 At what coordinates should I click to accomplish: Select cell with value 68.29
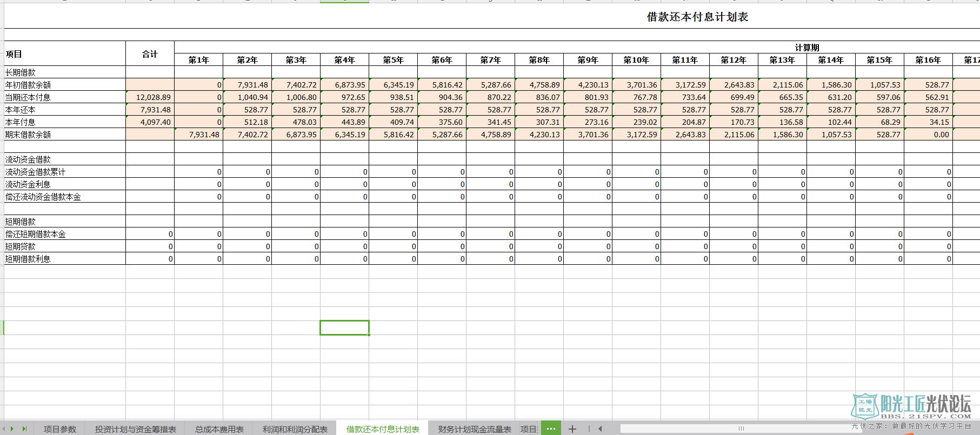point(879,122)
